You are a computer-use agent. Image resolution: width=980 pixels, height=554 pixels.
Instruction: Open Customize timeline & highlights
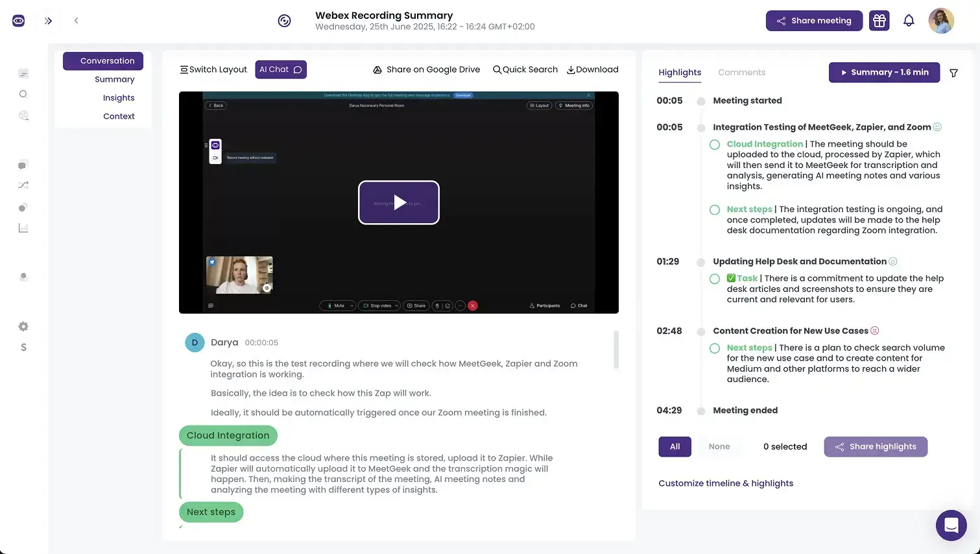coord(725,483)
